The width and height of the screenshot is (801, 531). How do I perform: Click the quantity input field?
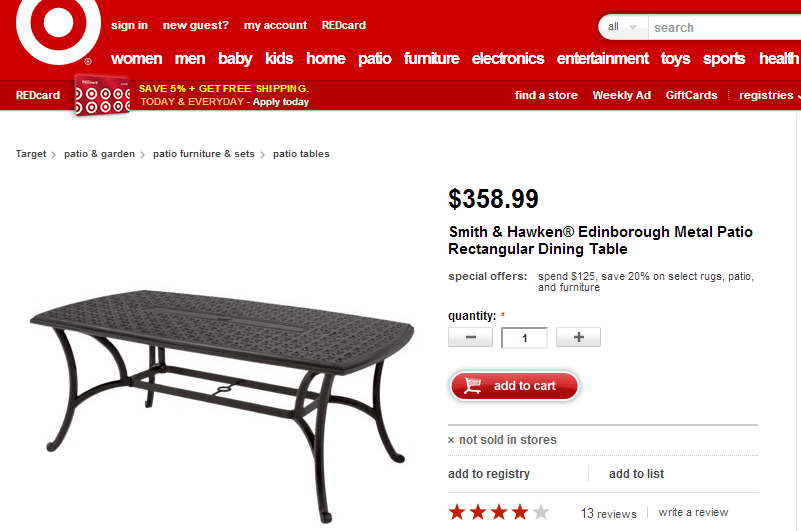click(x=525, y=338)
